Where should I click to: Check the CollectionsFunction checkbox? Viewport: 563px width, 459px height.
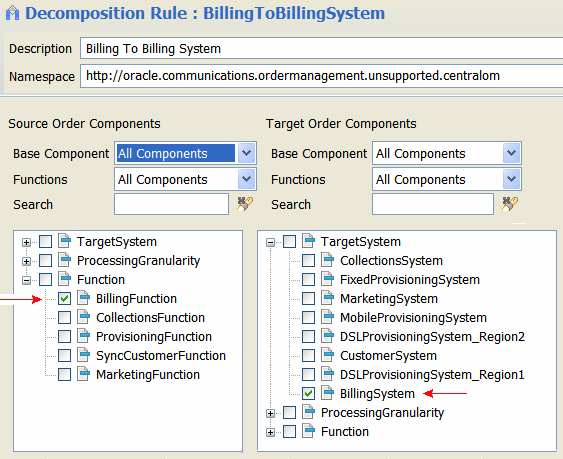(x=64, y=317)
